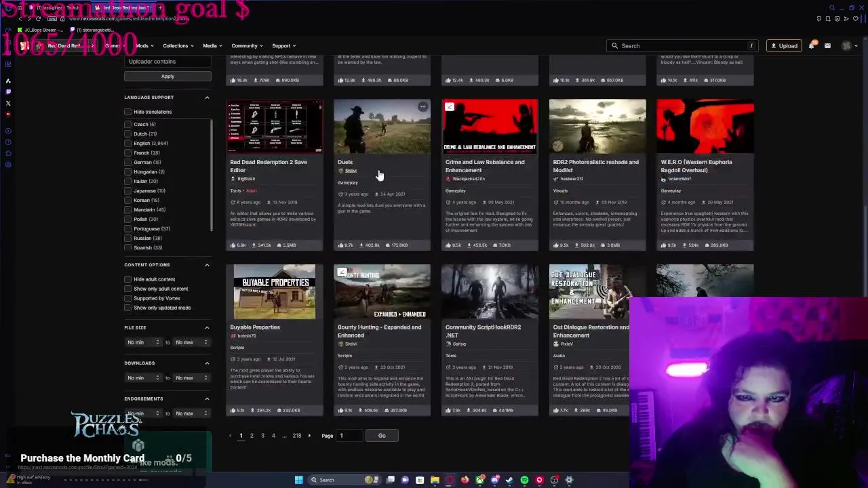
Task: Open File Size No min dropdown
Action: (144, 342)
